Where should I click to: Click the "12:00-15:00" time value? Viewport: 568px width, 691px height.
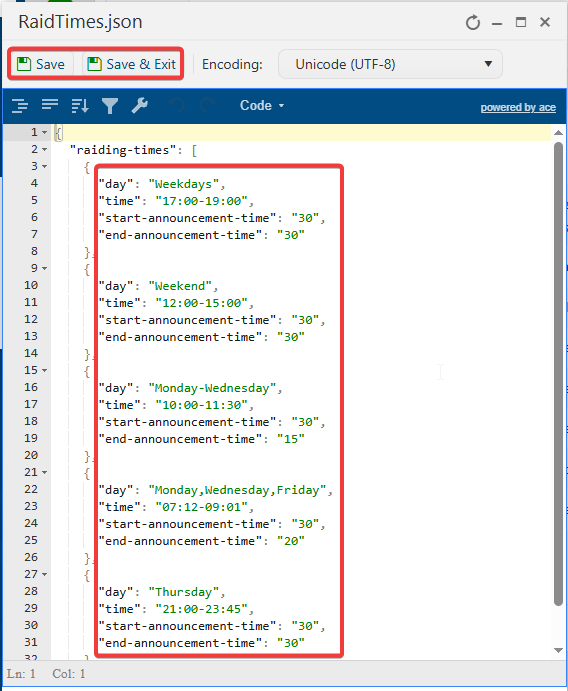click(201, 303)
